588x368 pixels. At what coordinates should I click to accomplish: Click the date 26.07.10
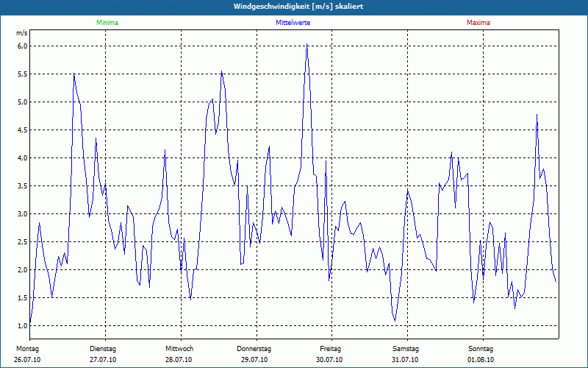27,360
